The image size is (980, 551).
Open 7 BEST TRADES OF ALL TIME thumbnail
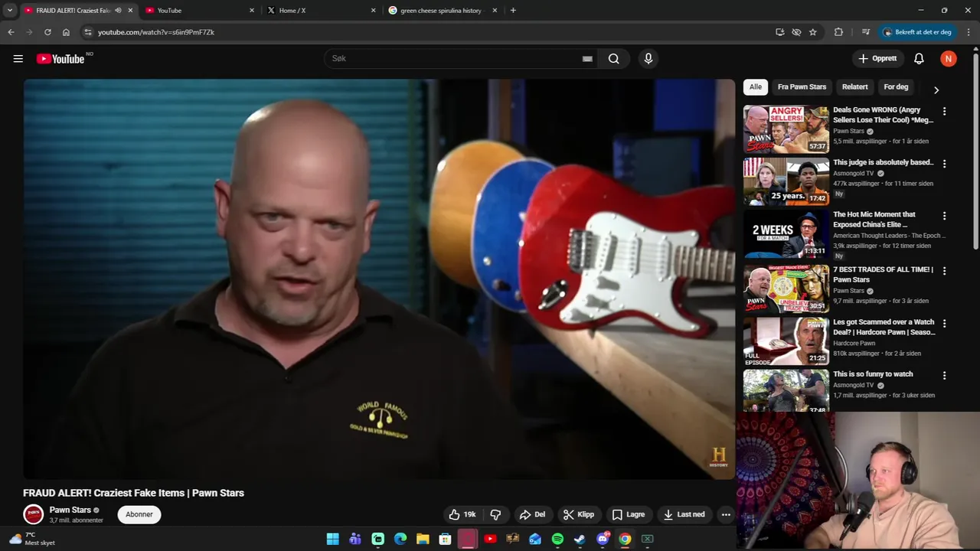(786, 289)
